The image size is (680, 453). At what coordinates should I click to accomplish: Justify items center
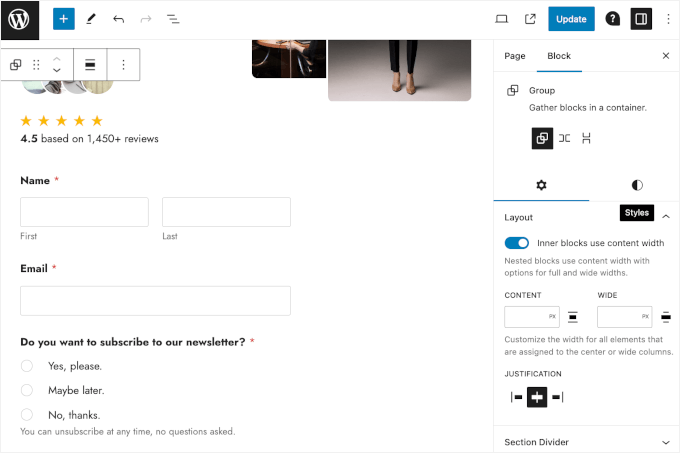[537, 397]
